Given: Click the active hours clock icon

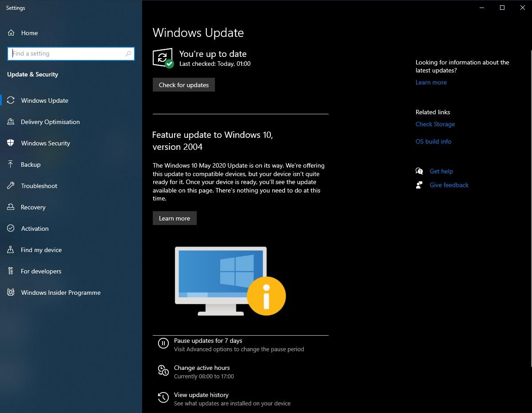Looking at the screenshot, I should [x=163, y=370].
